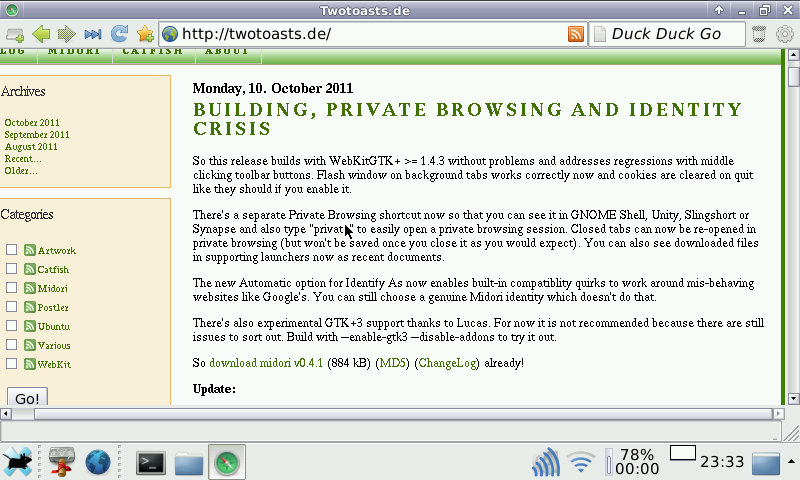Open the search engine selector for Duck Duck Go
This screenshot has height=480, width=800.
pos(600,34)
